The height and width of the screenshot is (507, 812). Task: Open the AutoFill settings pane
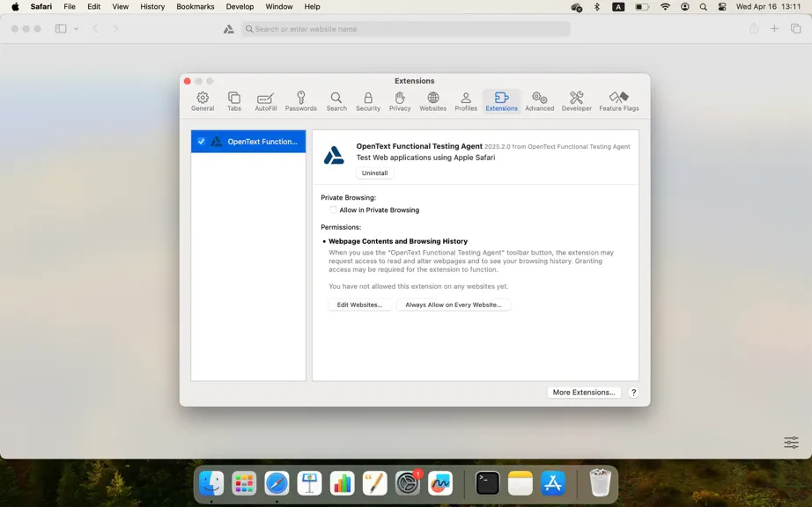click(266, 101)
